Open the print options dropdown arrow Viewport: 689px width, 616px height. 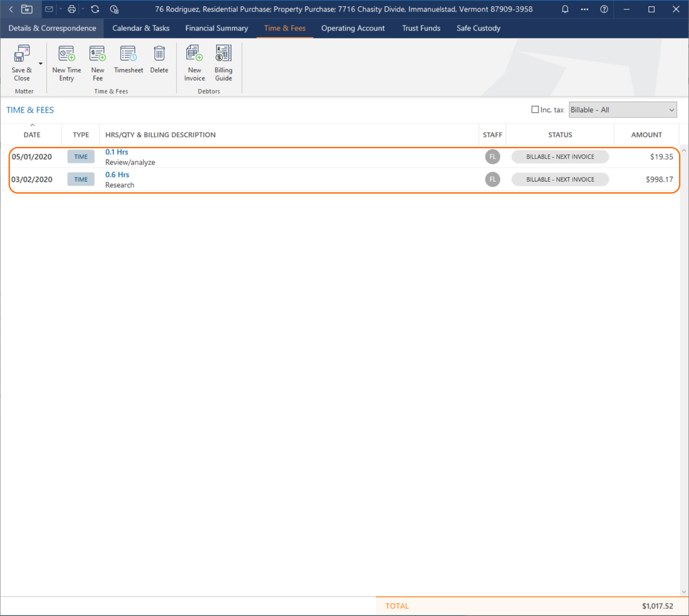pos(83,9)
